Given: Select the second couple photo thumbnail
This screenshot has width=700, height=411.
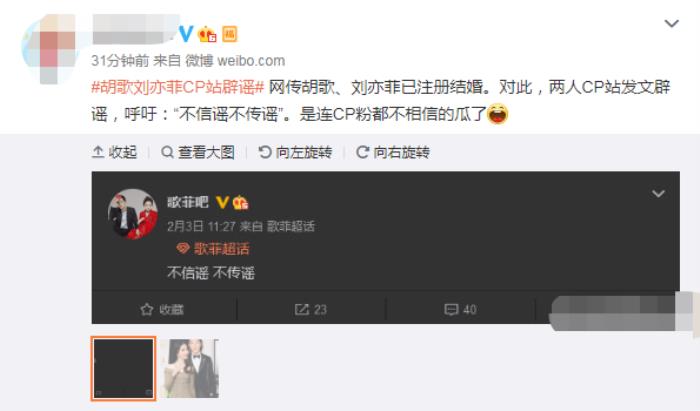Looking at the screenshot, I should click(x=190, y=368).
